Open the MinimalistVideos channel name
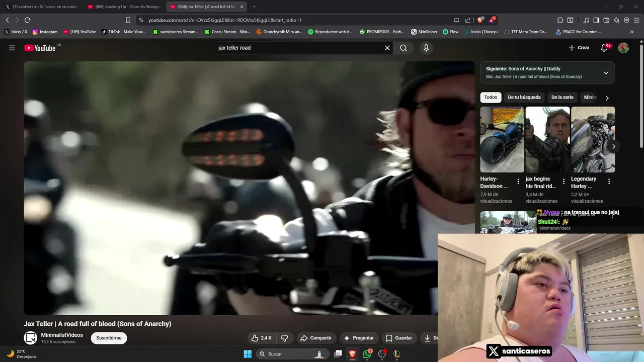 (62, 335)
